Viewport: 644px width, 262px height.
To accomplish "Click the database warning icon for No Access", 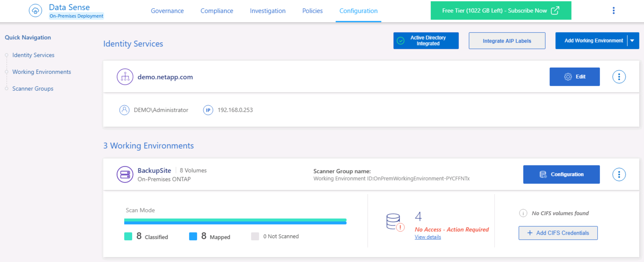I will (x=395, y=222).
